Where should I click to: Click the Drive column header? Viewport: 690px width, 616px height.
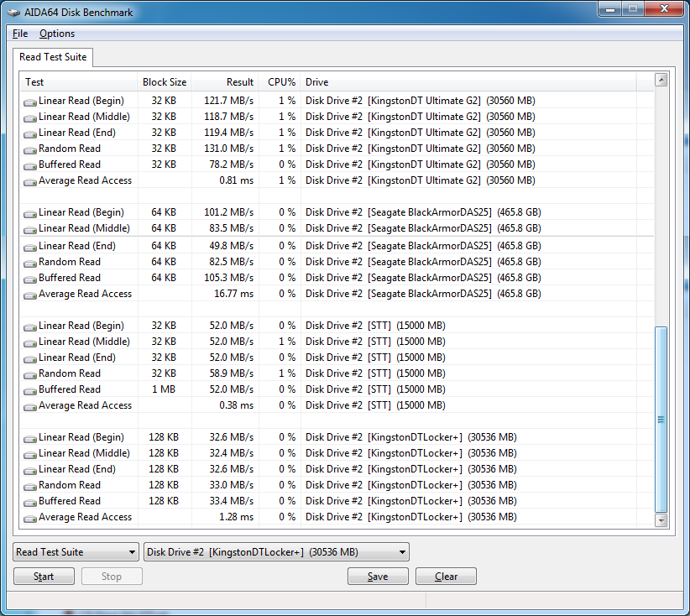[x=468, y=82]
